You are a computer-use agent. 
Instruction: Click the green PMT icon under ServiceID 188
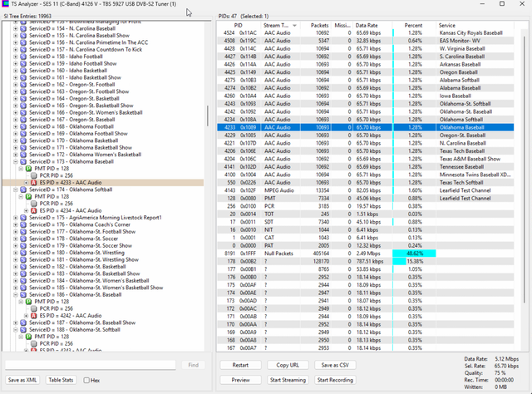tap(28, 337)
